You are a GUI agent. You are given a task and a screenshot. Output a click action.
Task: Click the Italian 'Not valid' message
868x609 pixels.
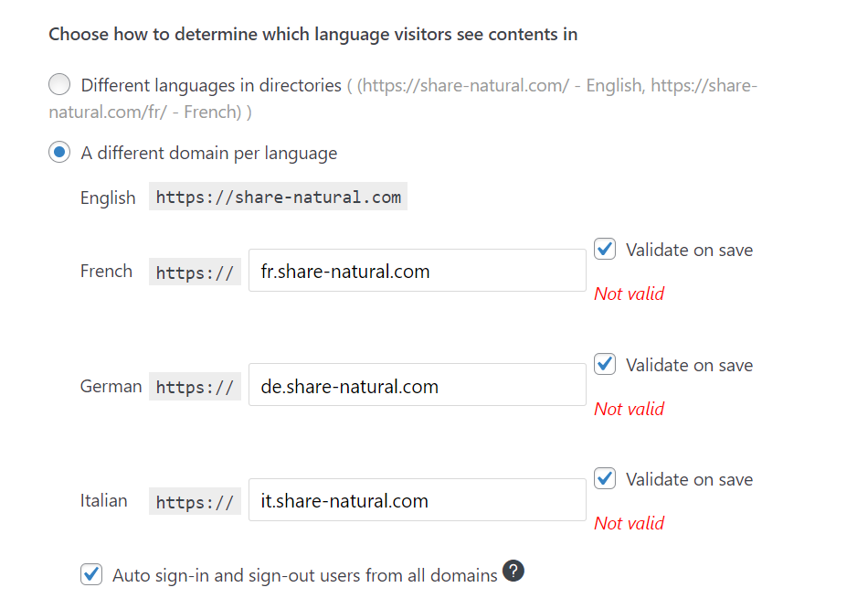(x=629, y=523)
